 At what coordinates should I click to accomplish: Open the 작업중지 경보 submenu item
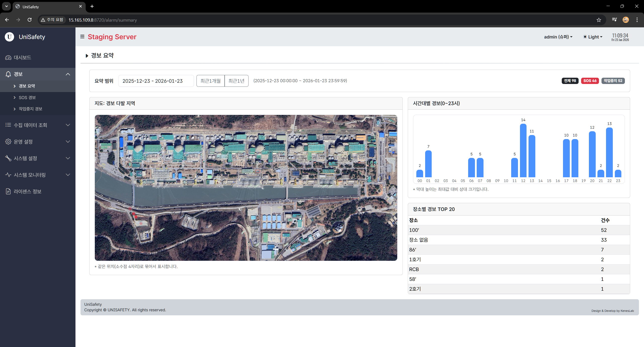[x=38, y=109]
